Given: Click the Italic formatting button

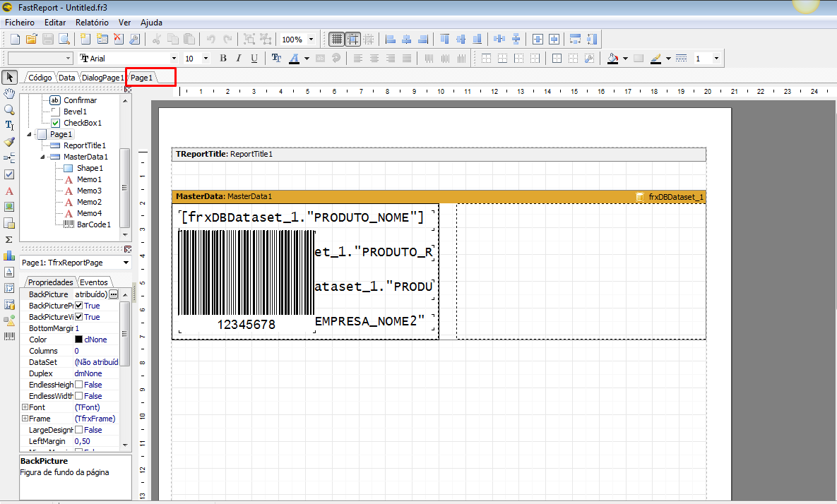Looking at the screenshot, I should pyautogui.click(x=239, y=58).
